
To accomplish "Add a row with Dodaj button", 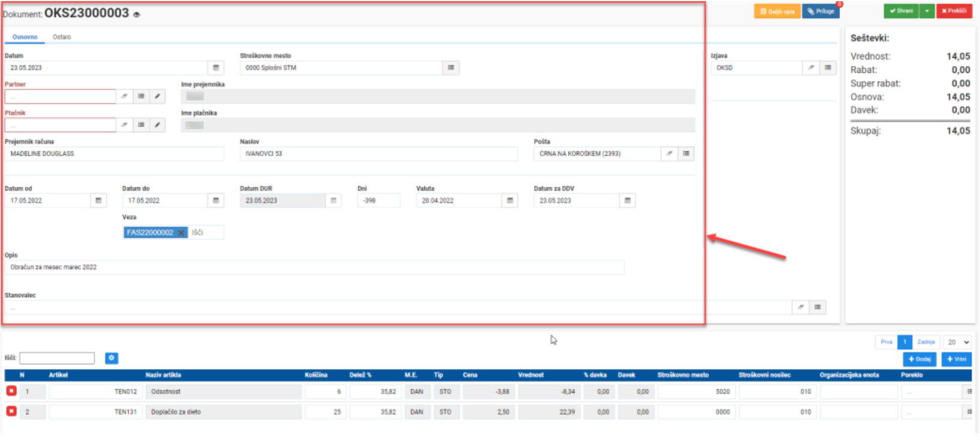I will click(x=920, y=359).
